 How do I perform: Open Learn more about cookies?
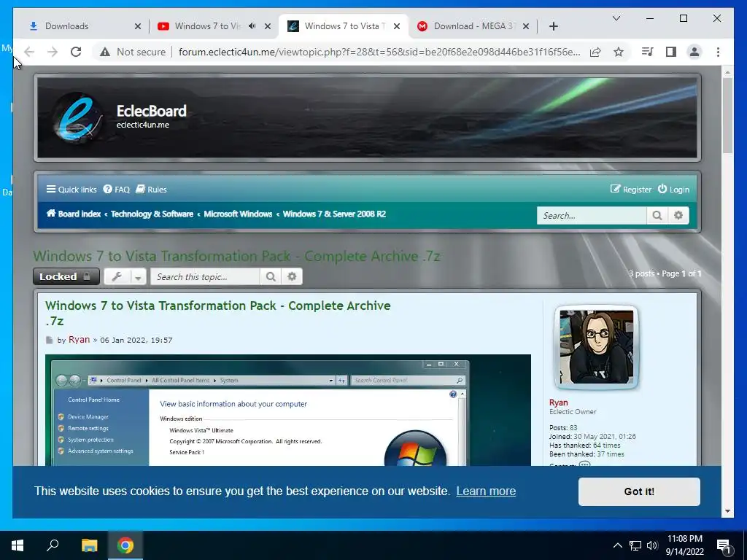click(x=486, y=491)
